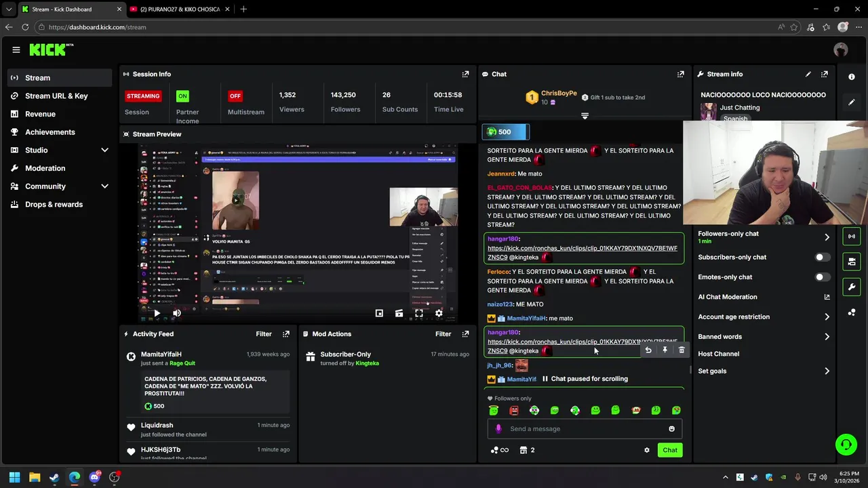Open the emoji picker in chat input

point(672,428)
